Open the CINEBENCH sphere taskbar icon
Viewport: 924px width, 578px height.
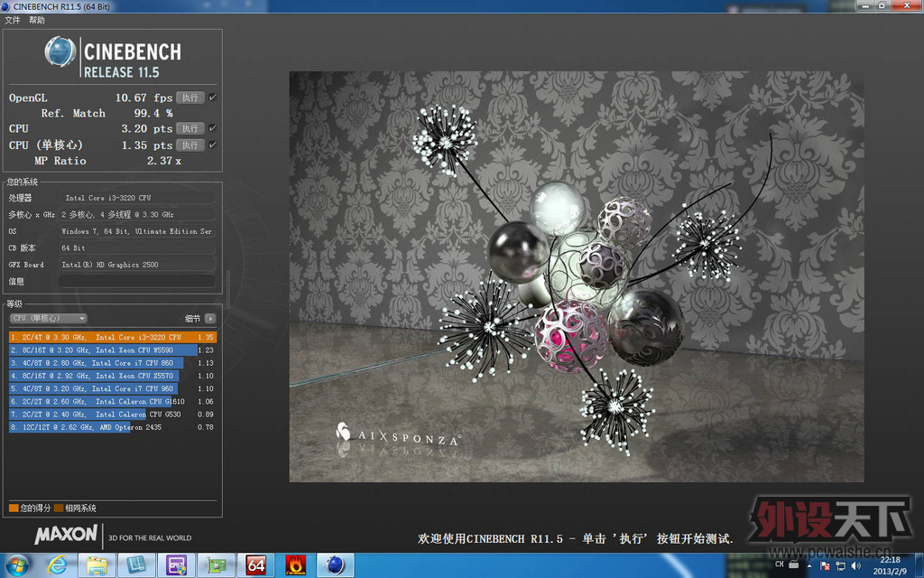tap(336, 565)
